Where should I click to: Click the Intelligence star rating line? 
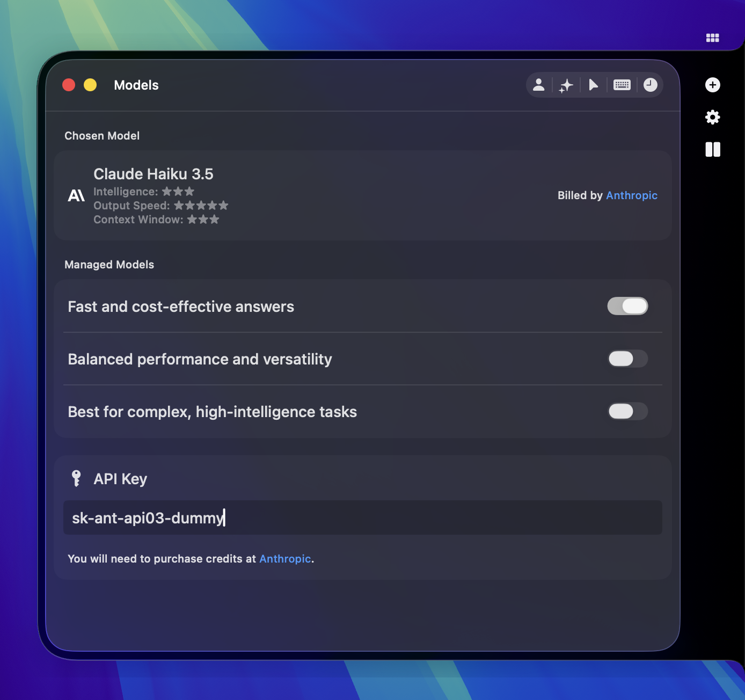(144, 192)
